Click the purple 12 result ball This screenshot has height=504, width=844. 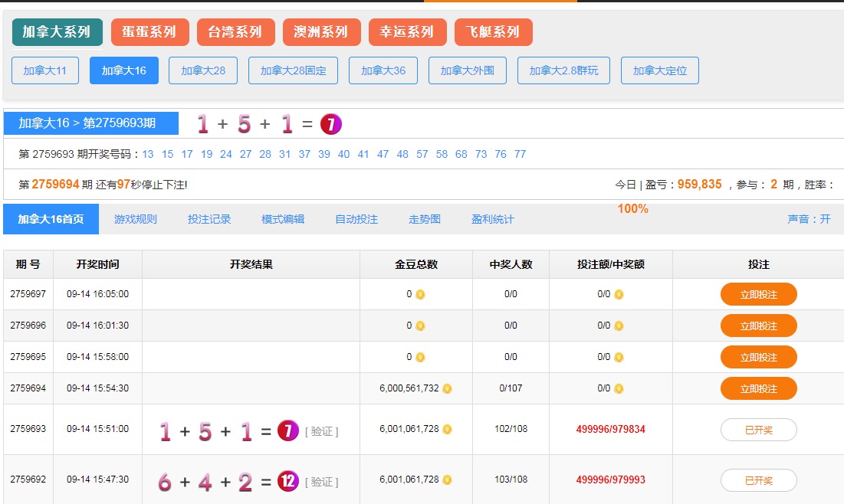tap(287, 481)
